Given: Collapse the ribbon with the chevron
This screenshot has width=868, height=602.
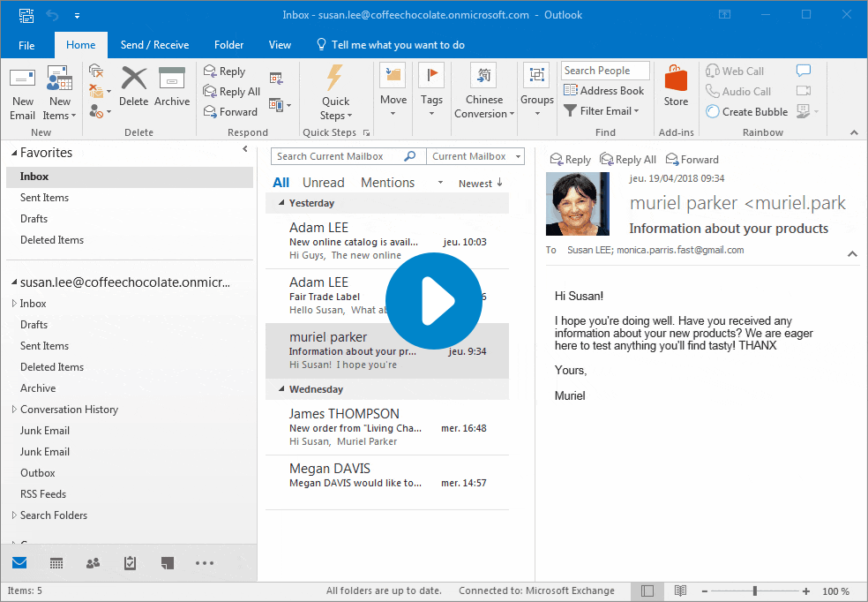Looking at the screenshot, I should coord(854,132).
